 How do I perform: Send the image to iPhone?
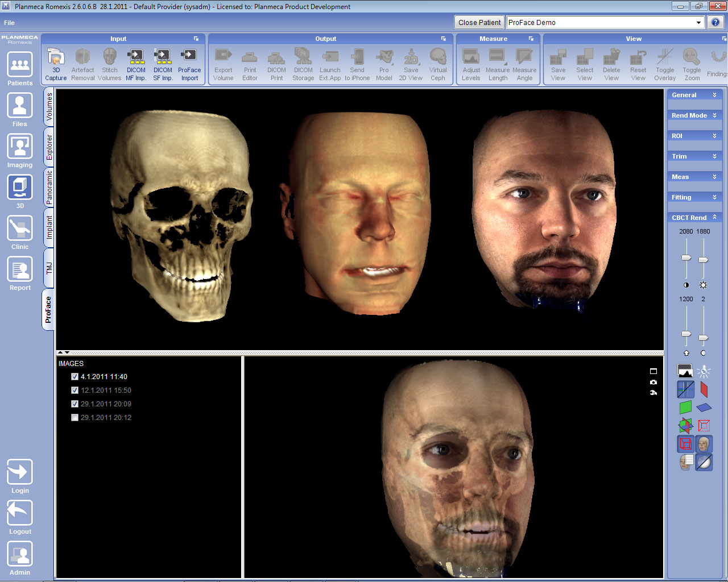point(357,63)
